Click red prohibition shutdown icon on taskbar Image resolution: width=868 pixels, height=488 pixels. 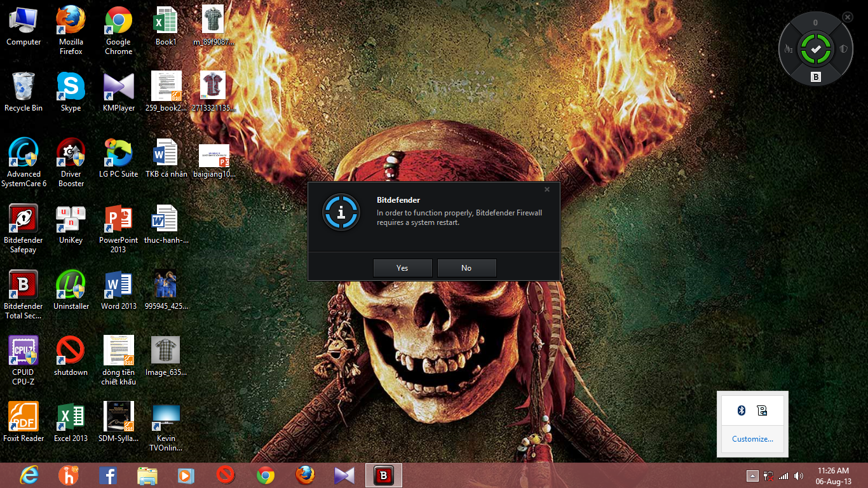[226, 475]
